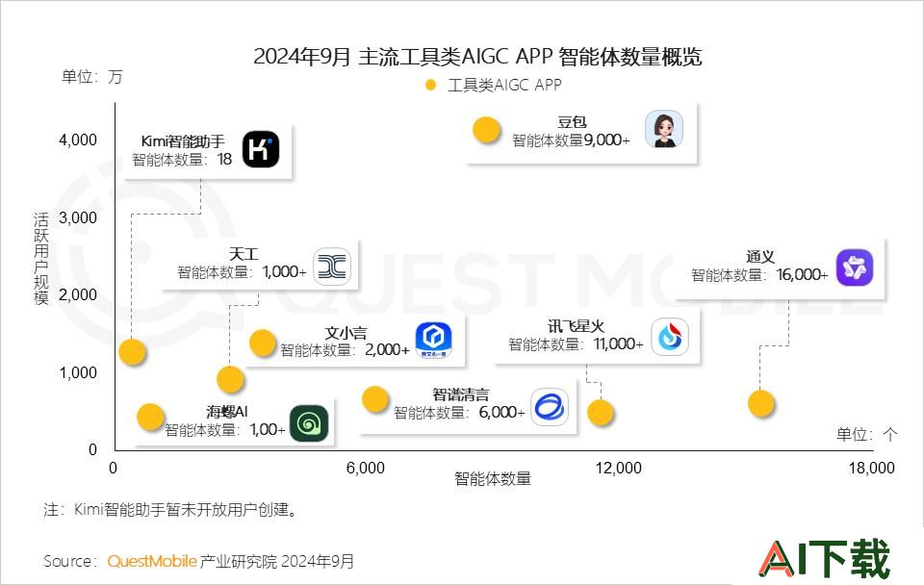924x585 pixels.
Task: Click the AI下载 logo at bottom right
Action: click(824, 558)
